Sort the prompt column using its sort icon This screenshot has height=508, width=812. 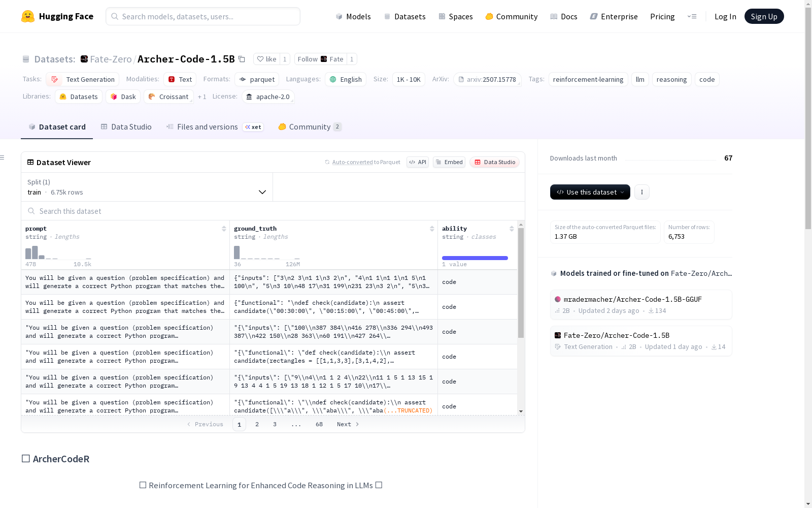pyautogui.click(x=224, y=229)
